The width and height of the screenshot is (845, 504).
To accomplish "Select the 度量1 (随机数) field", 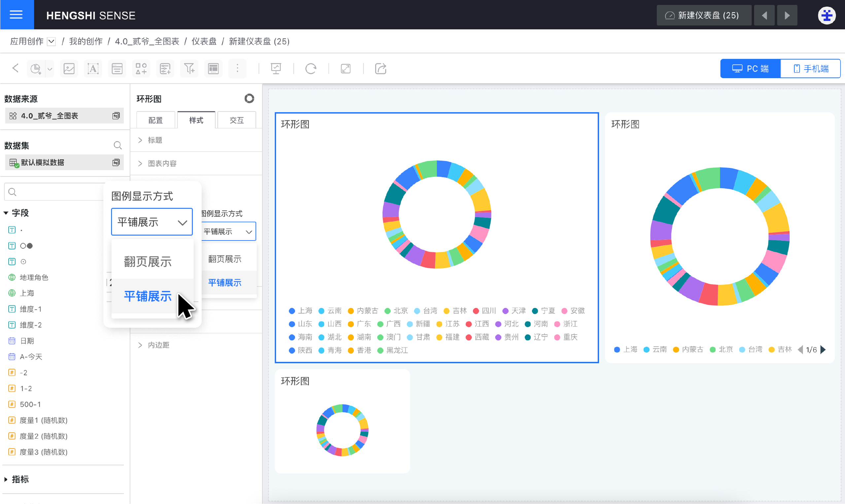I will [x=44, y=420].
